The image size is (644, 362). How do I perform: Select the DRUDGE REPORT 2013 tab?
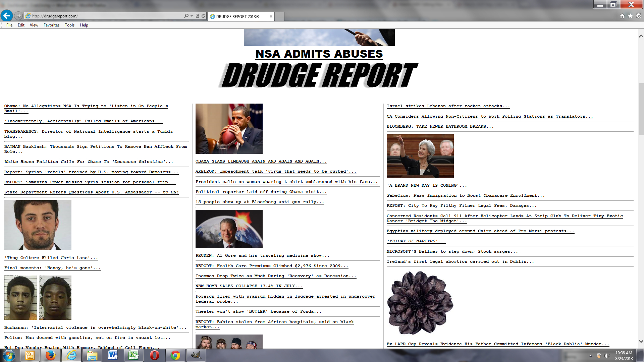(x=241, y=16)
